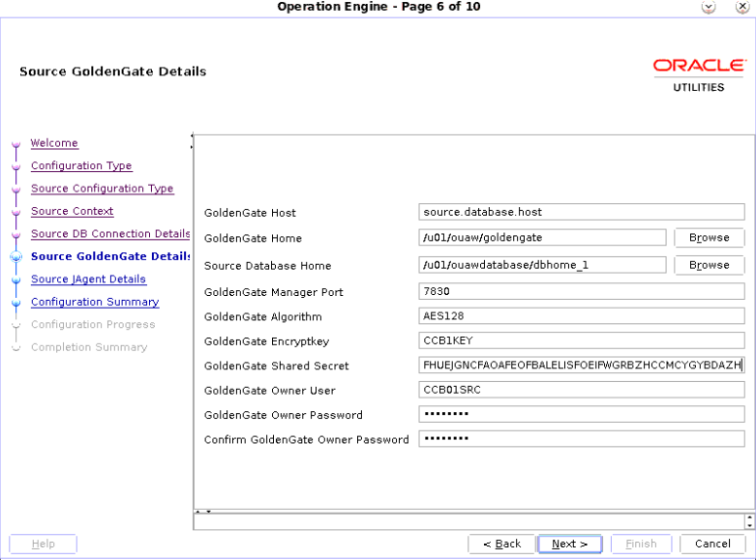Click the GoldenGate Host input field

point(582,212)
